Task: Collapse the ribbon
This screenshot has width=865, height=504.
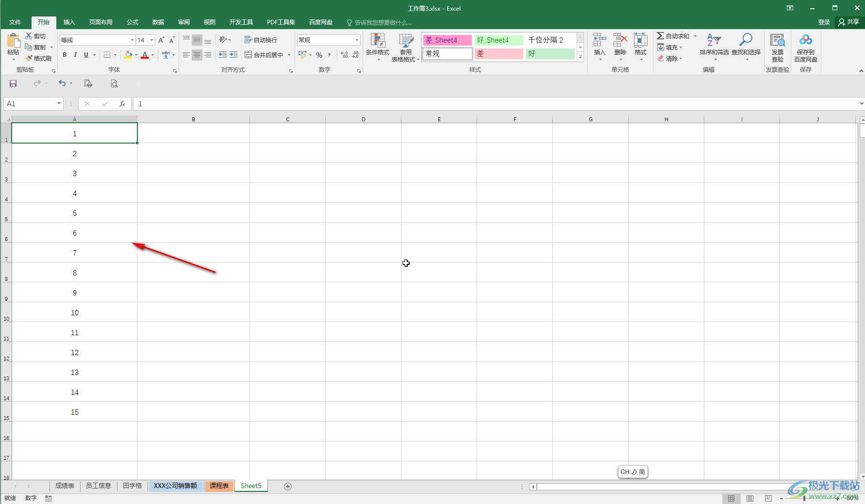Action: 861,71
